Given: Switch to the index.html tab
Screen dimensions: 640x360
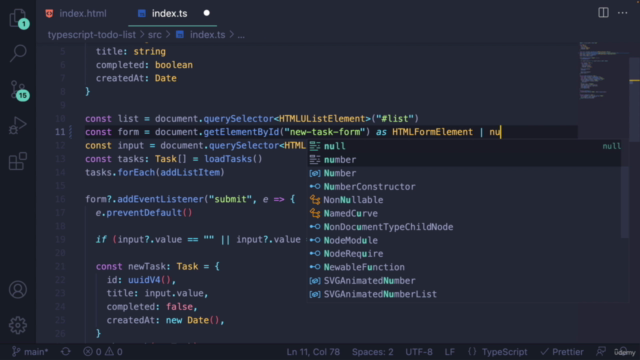Looking at the screenshot, I should 76,13.
